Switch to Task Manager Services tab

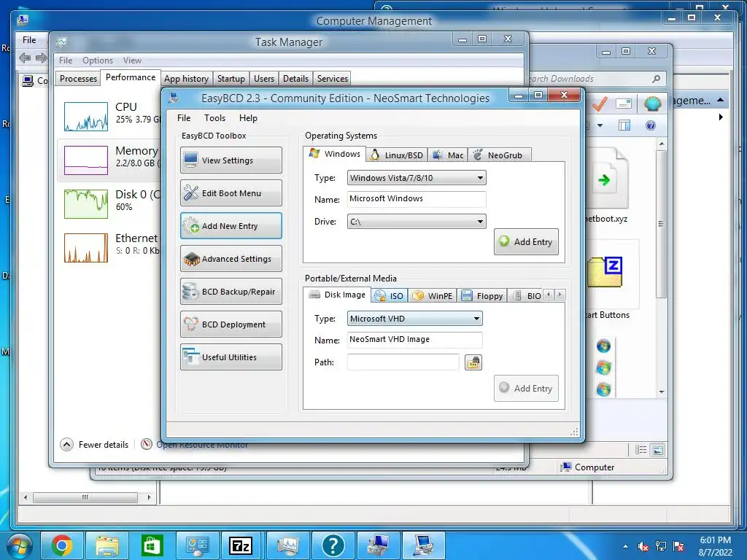pos(333,79)
